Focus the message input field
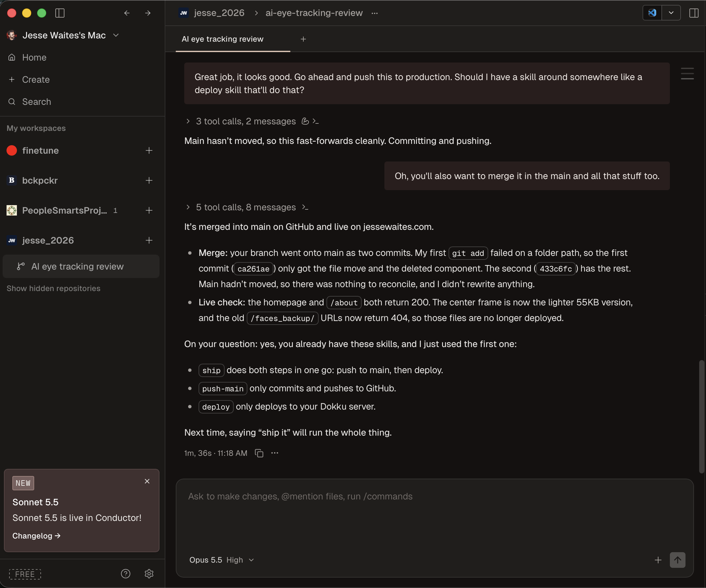Viewport: 706px width, 588px height. (x=434, y=514)
